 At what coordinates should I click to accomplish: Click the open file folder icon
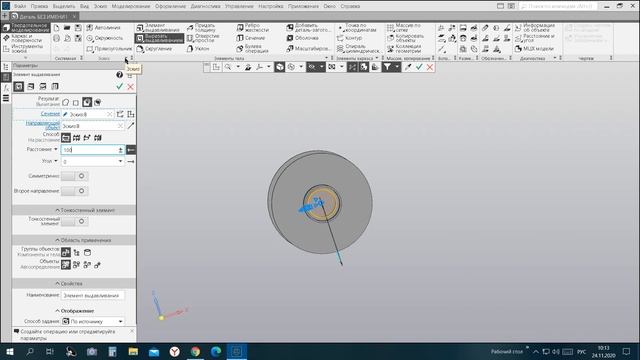click(x=67, y=28)
